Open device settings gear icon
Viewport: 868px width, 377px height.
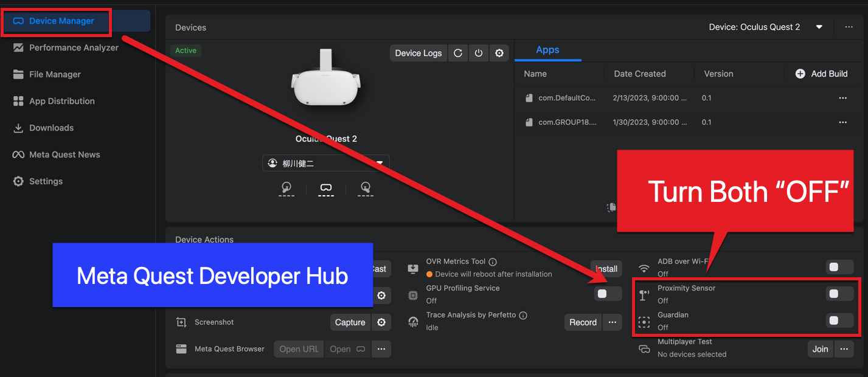coord(499,53)
